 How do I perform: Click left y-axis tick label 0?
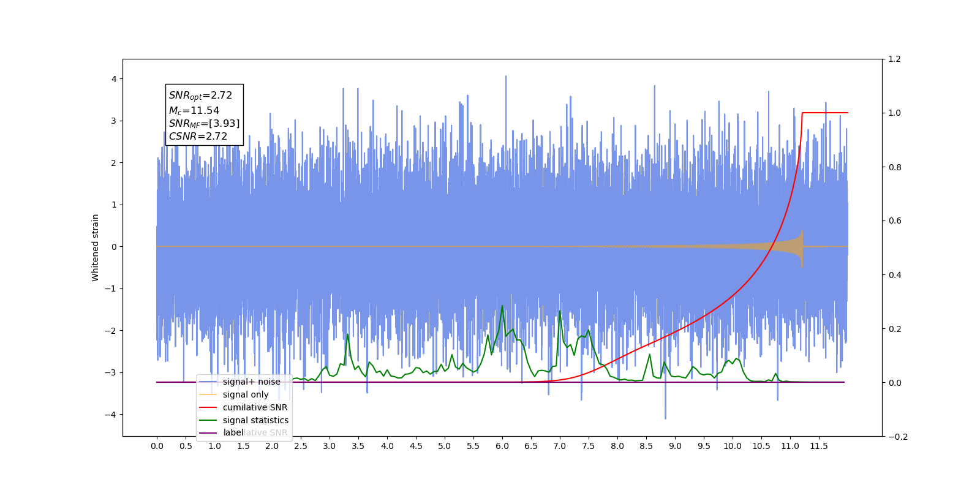click(113, 247)
